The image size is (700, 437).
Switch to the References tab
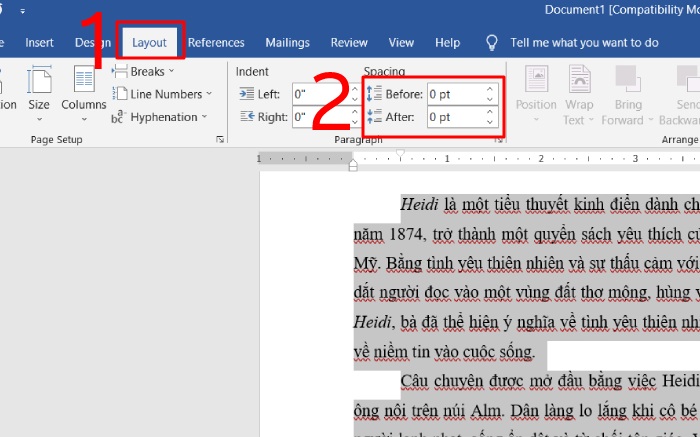(216, 43)
